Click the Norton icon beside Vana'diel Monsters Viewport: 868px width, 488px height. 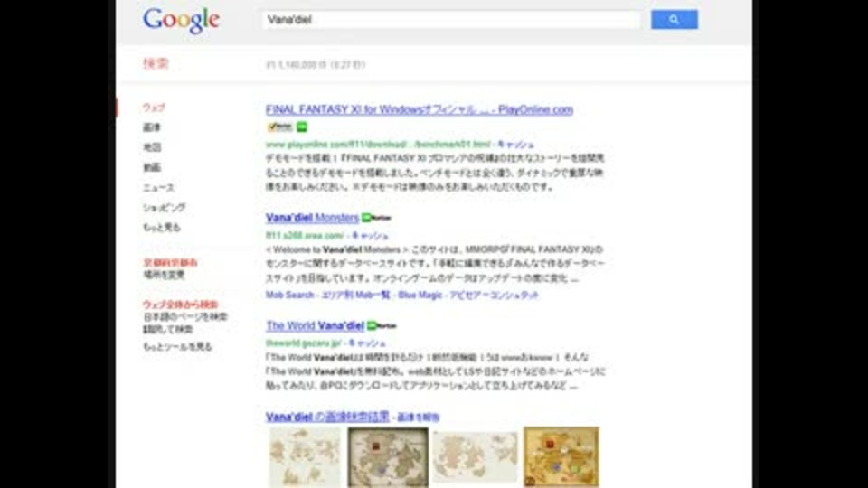point(376,218)
